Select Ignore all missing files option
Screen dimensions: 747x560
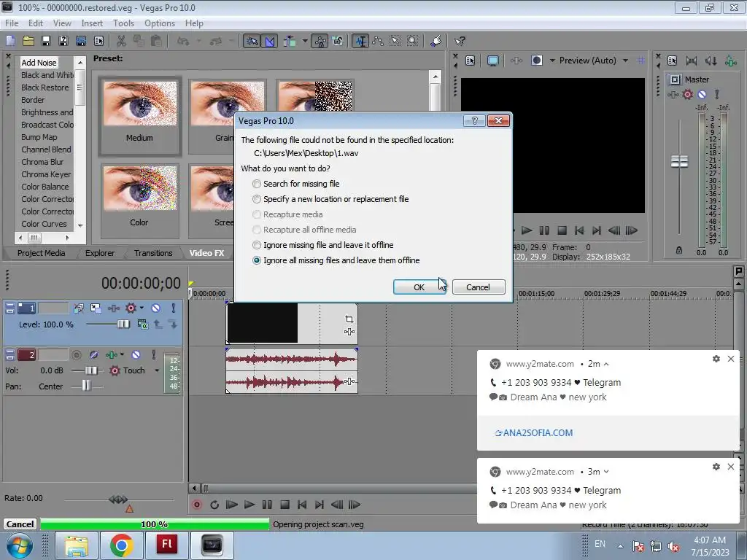click(x=336, y=260)
